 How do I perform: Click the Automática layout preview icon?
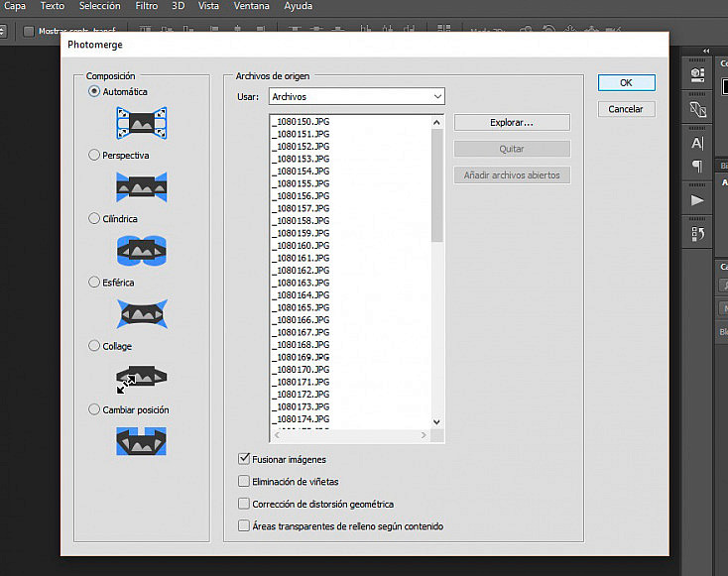[142, 123]
